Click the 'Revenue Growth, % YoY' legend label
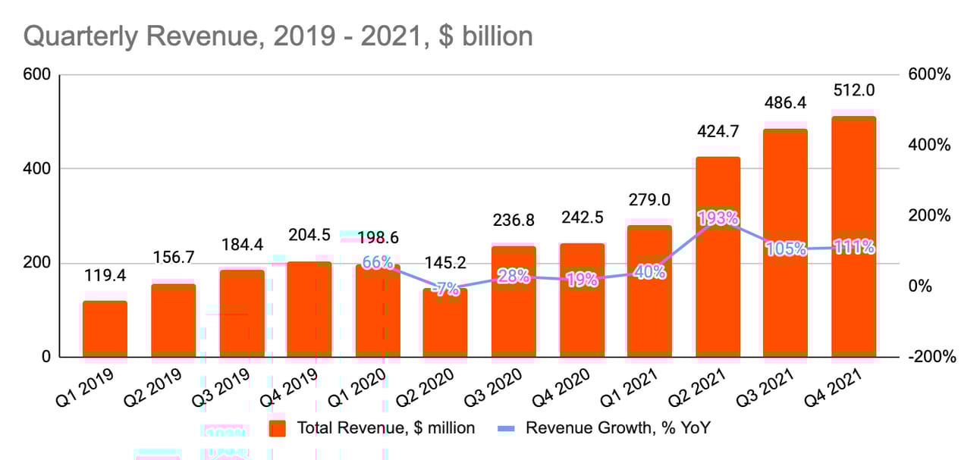Screen dimensions: 980x460 [x=618, y=428]
